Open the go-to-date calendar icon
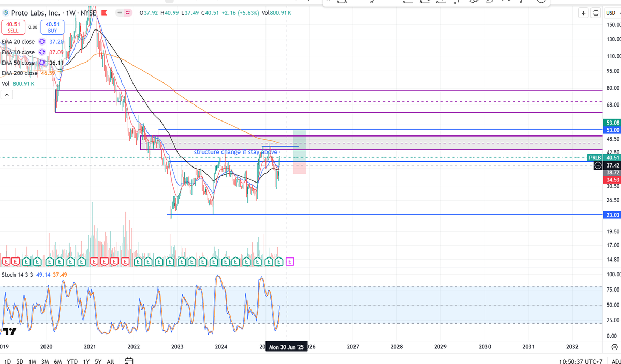This screenshot has width=621, height=364. 129,361
